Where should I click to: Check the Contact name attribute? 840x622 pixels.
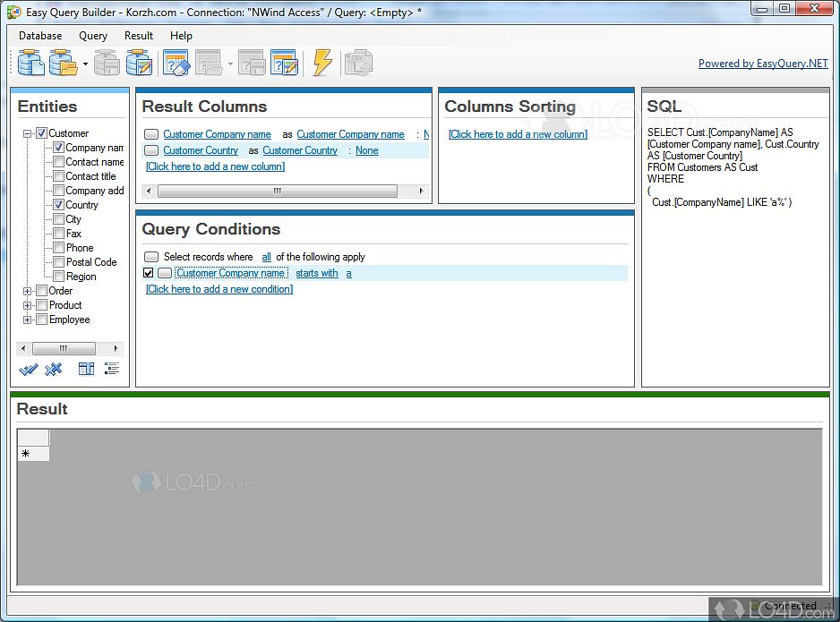[58, 162]
